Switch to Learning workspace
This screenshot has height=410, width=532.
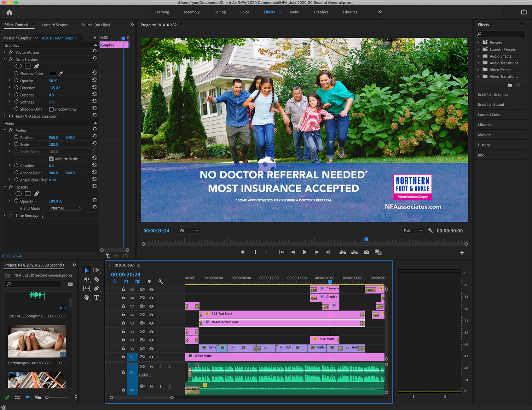click(162, 12)
